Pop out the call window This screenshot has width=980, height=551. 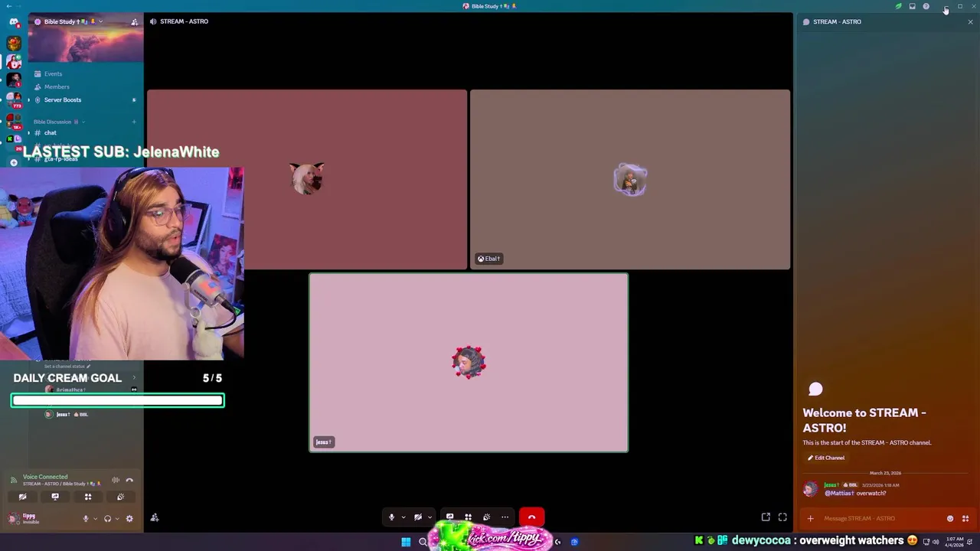tap(766, 517)
